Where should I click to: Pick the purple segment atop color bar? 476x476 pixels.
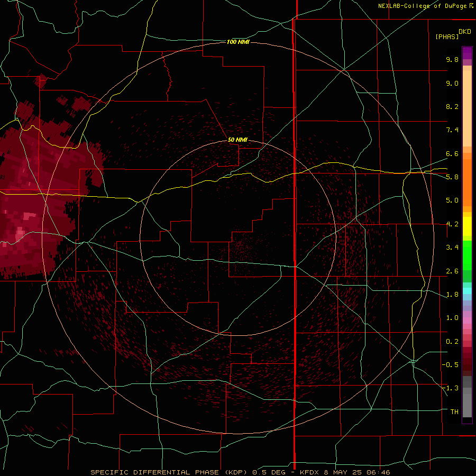(467, 53)
